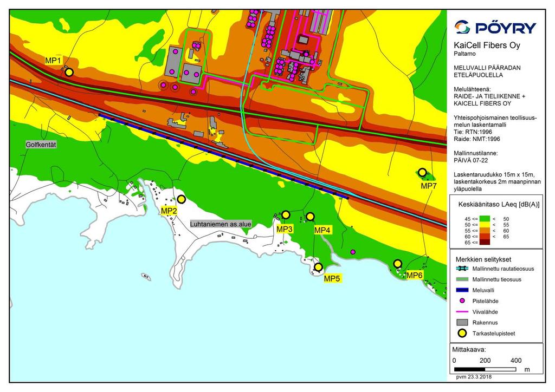Click the Pistelähde legend symbol
Viewport: 555px width, 392px height.
[x=462, y=301]
